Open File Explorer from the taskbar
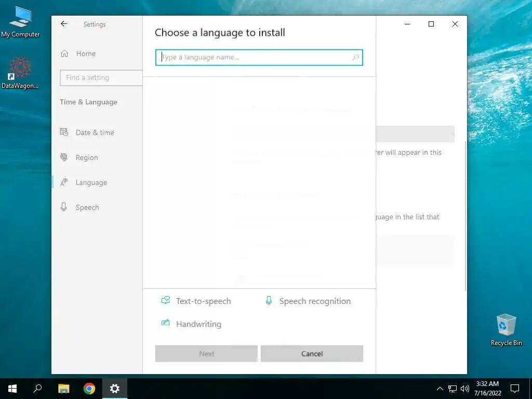This screenshot has width=532, height=399. pyautogui.click(x=63, y=389)
